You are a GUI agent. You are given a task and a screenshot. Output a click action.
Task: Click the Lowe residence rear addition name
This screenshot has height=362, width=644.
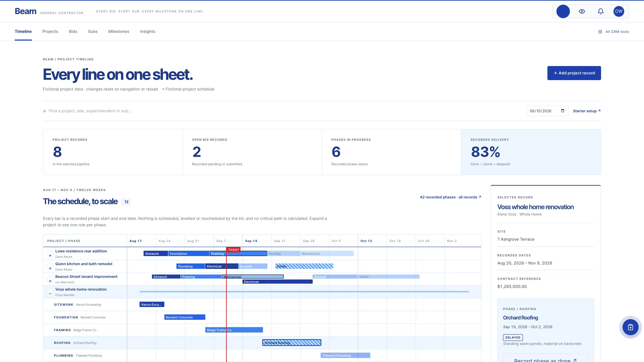pos(81,251)
